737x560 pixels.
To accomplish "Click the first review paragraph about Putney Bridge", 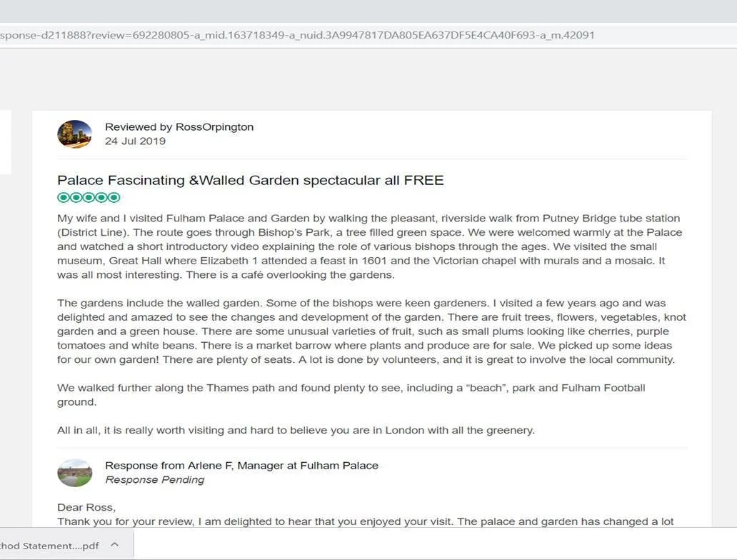I will [x=369, y=246].
